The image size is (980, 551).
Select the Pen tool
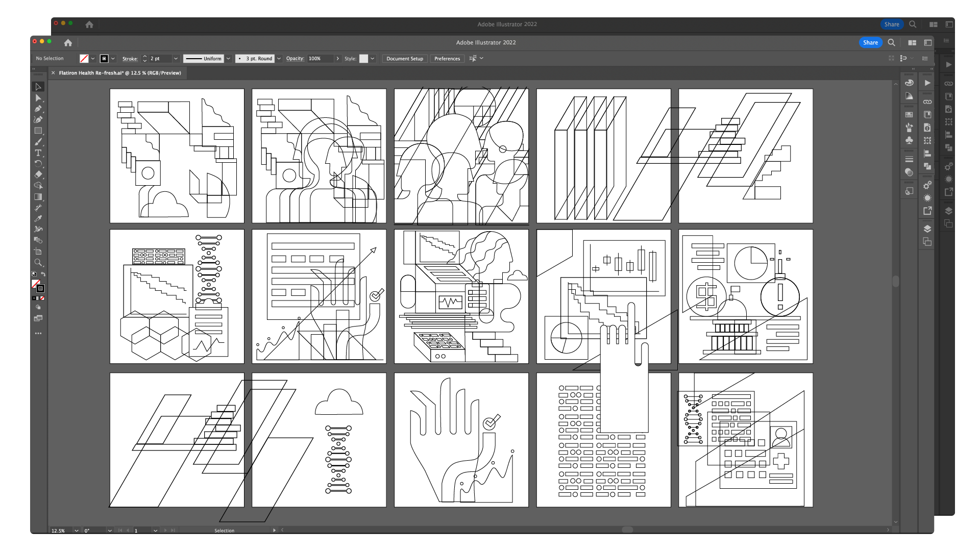pos(38,109)
